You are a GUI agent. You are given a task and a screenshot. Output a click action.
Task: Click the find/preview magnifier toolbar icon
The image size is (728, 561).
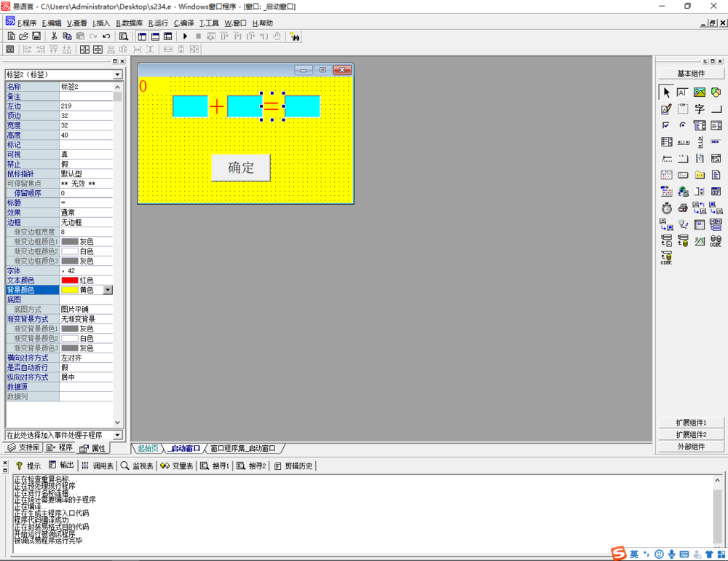[x=124, y=36]
